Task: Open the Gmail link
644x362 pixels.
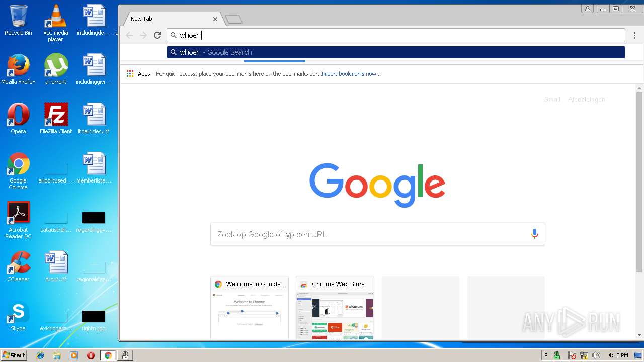Action: 551,99
